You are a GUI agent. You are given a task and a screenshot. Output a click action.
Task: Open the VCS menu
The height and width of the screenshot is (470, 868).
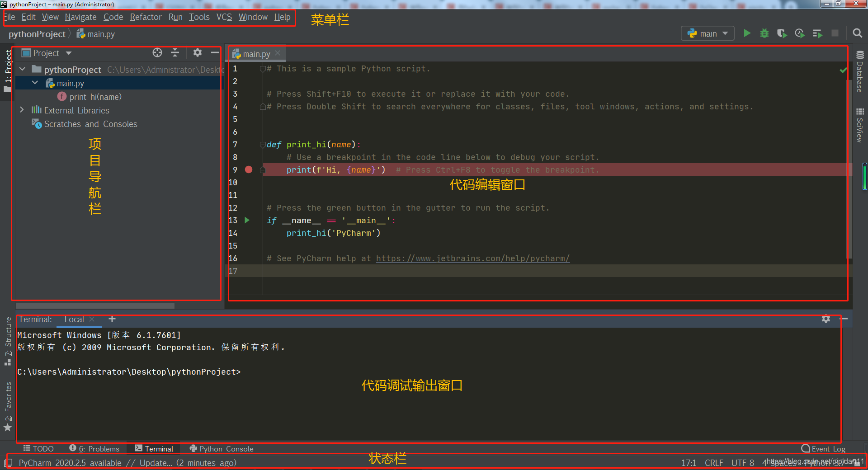coord(224,17)
